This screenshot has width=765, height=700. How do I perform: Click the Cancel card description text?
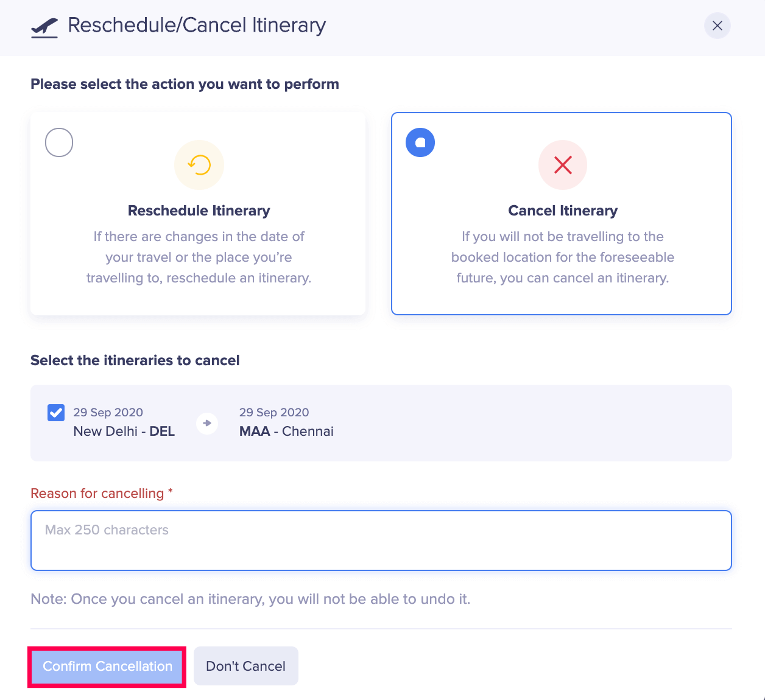[x=563, y=257]
